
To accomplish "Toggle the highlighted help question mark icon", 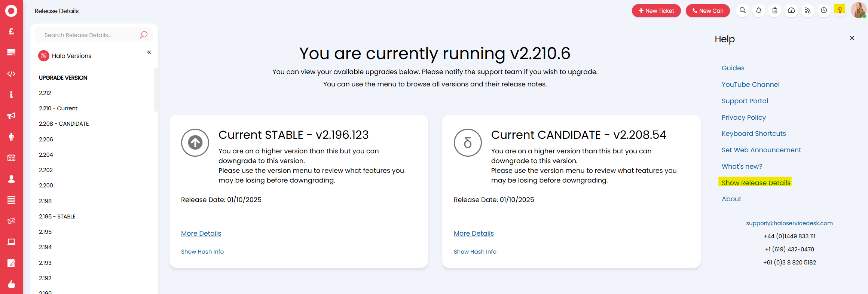I will pos(840,10).
